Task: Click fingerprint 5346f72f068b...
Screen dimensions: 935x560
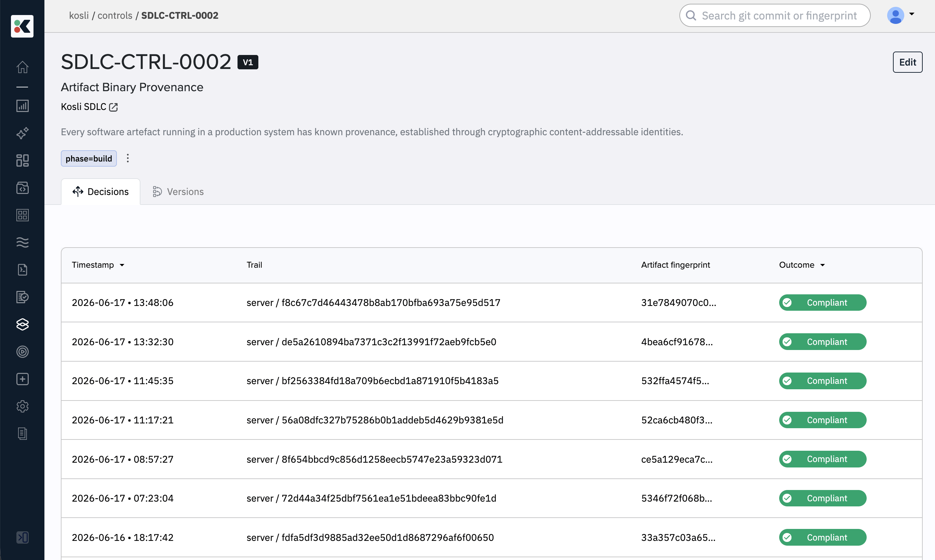Action: 676,498
